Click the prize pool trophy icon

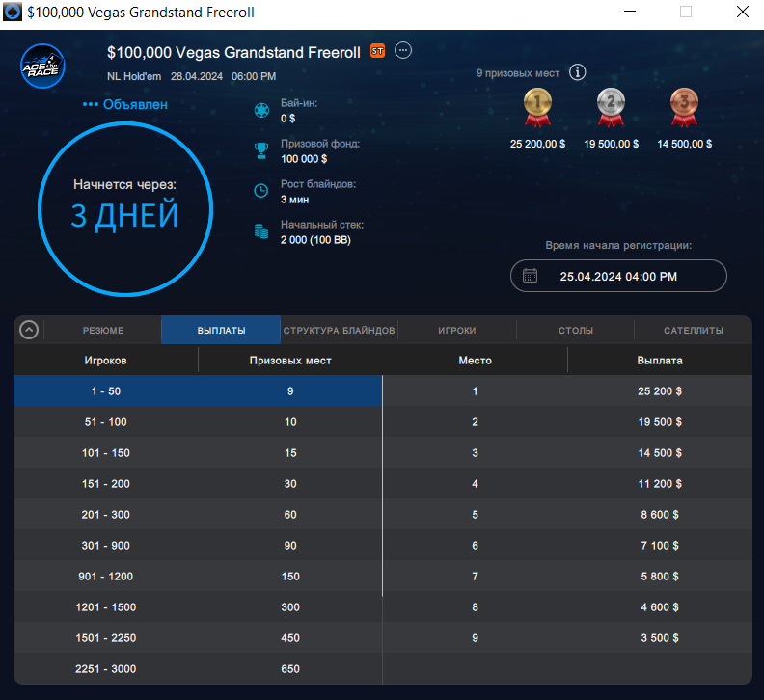click(x=261, y=150)
